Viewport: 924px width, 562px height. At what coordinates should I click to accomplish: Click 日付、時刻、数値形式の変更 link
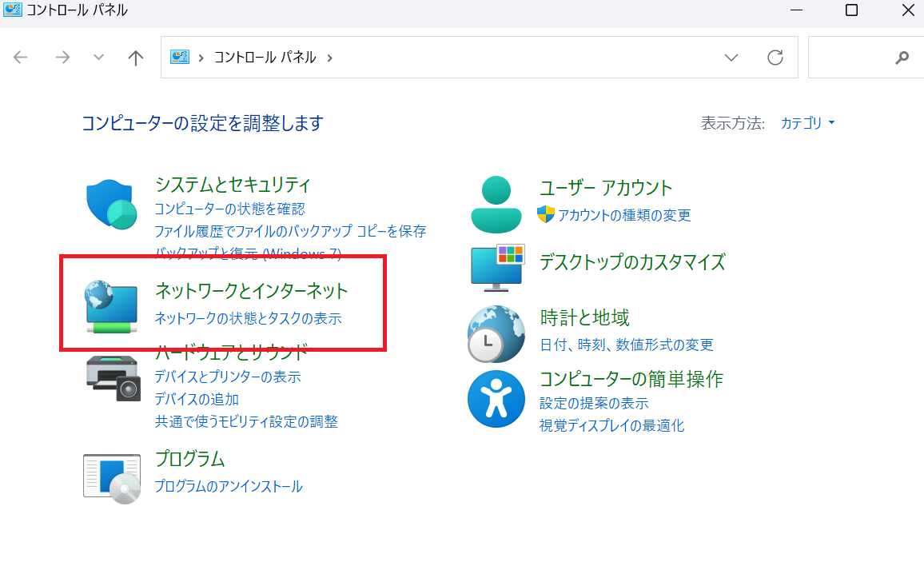[626, 345]
